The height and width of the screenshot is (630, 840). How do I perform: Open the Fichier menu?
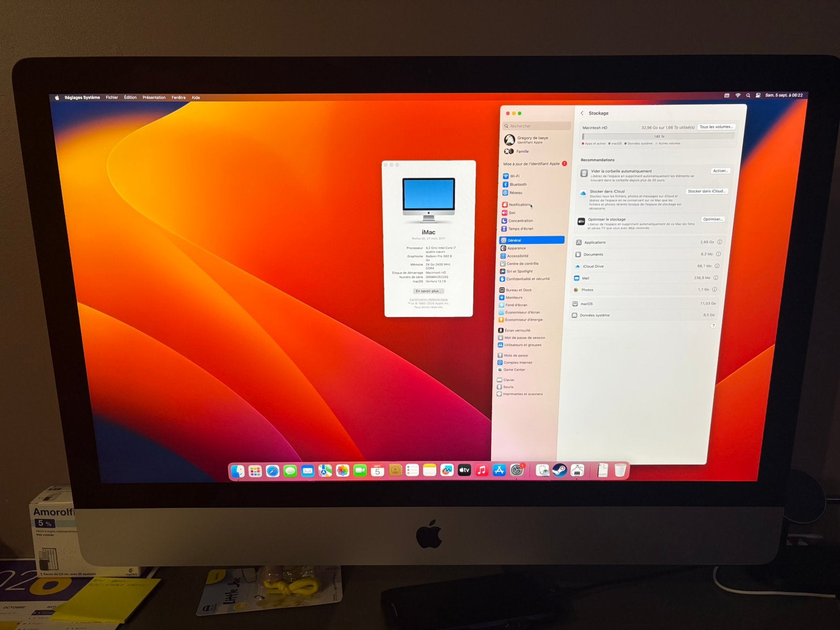click(x=112, y=97)
